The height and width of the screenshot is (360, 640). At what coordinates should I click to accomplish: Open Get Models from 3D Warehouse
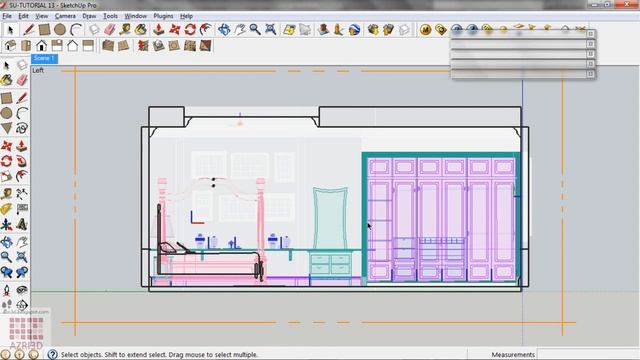click(373, 30)
